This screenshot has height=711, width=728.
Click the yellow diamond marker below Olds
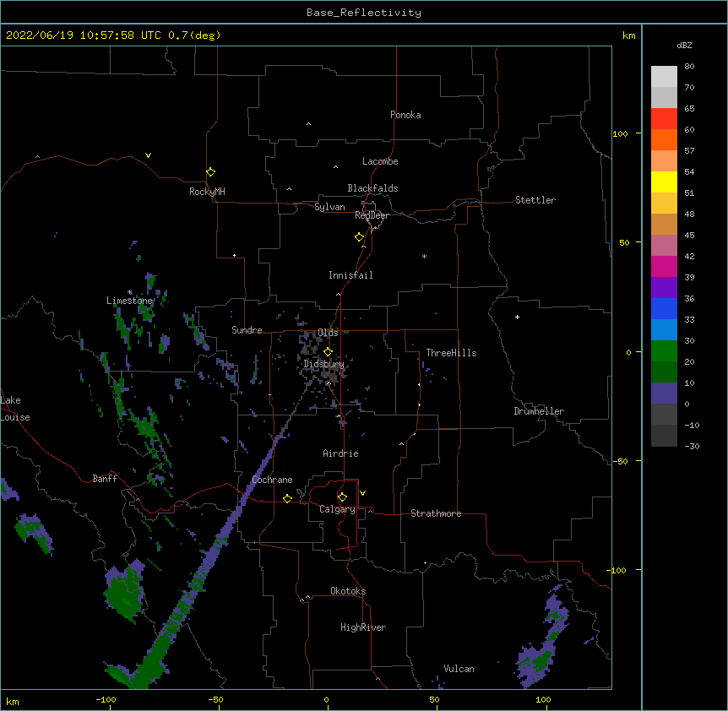tap(328, 352)
